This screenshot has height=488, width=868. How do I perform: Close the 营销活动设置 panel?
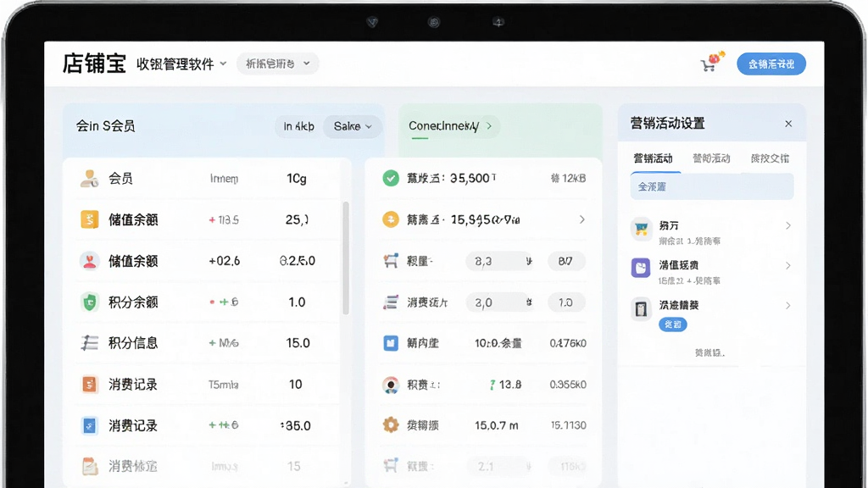pyautogui.click(x=788, y=124)
